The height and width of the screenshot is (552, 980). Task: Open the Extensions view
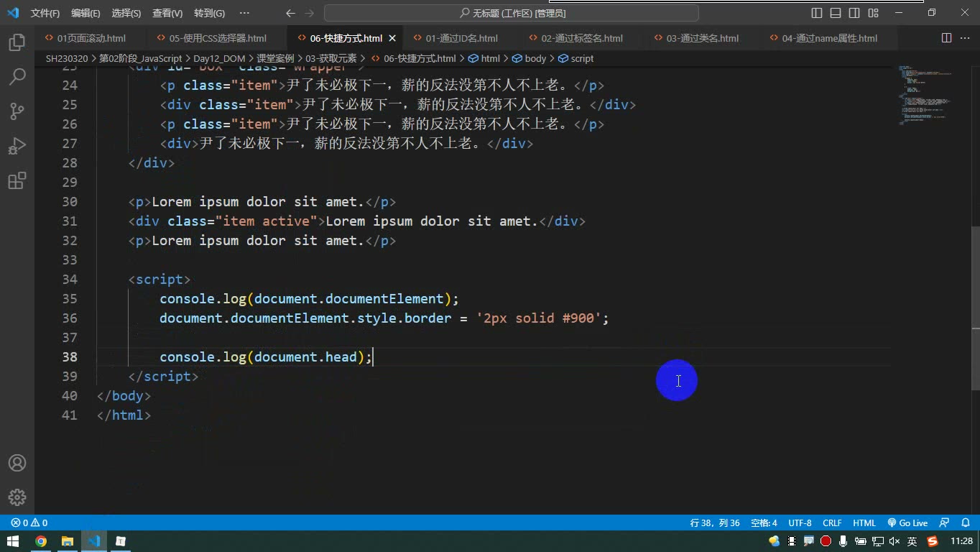pyautogui.click(x=17, y=180)
